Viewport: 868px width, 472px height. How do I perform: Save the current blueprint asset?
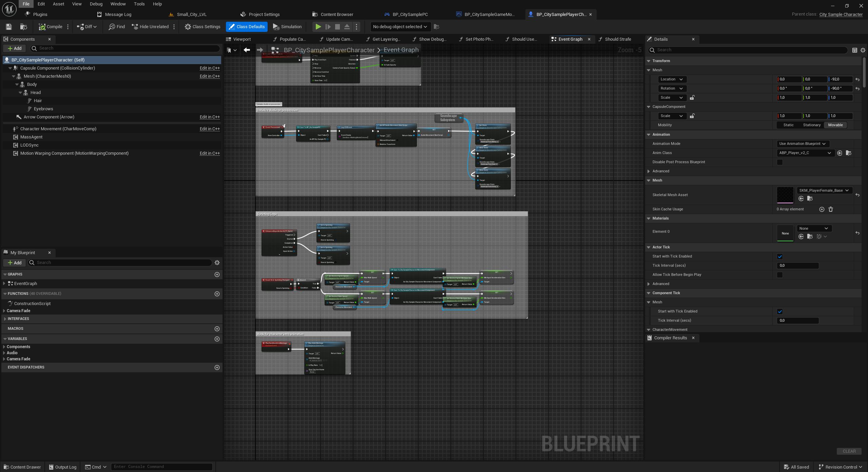pyautogui.click(x=9, y=27)
